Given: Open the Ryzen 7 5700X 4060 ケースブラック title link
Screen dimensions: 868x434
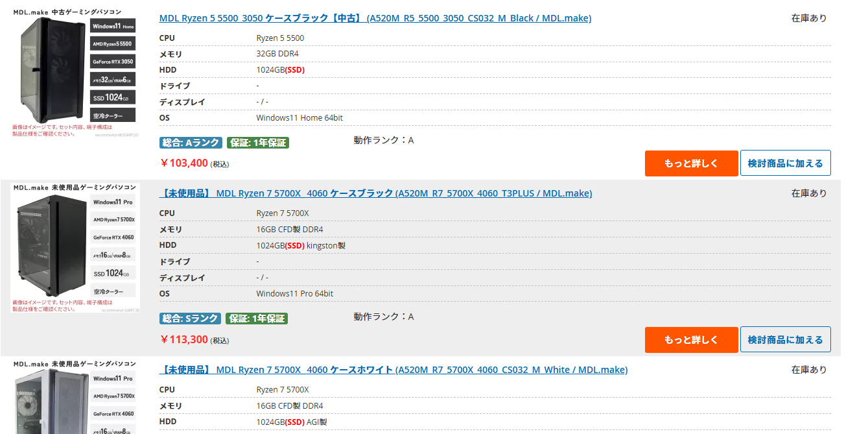Looking at the screenshot, I should coord(375,193).
